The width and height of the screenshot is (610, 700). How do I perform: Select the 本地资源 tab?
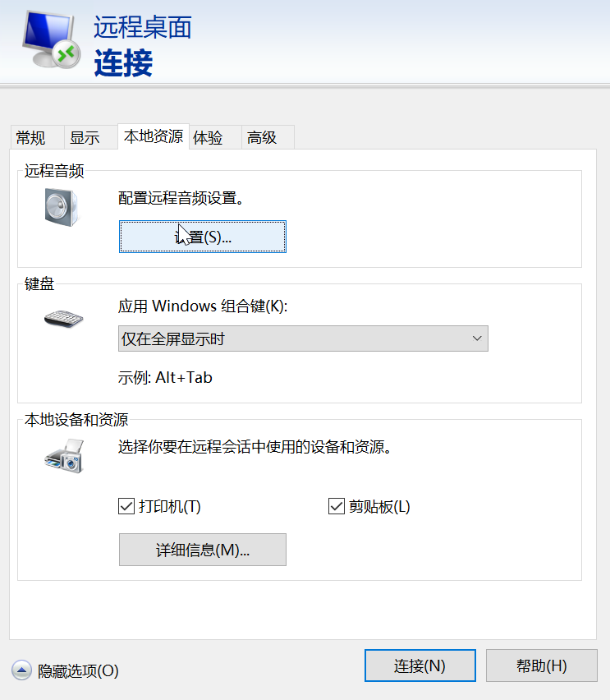(154, 136)
